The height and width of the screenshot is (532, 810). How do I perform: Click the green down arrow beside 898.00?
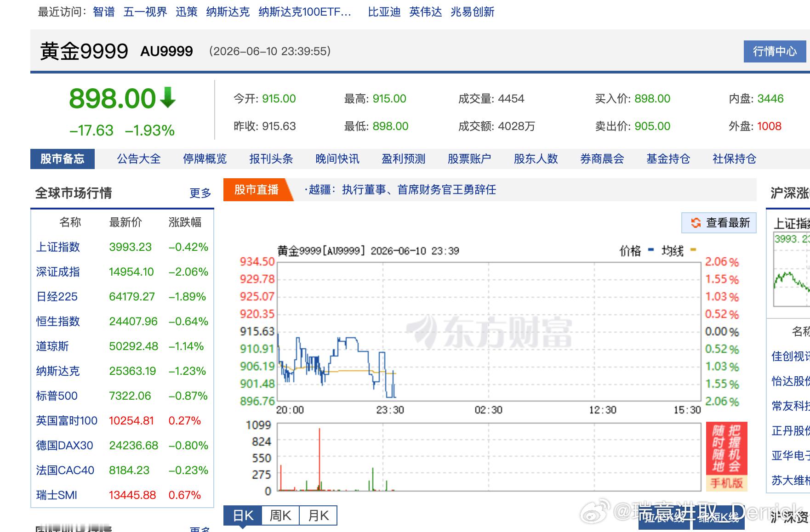(168, 97)
